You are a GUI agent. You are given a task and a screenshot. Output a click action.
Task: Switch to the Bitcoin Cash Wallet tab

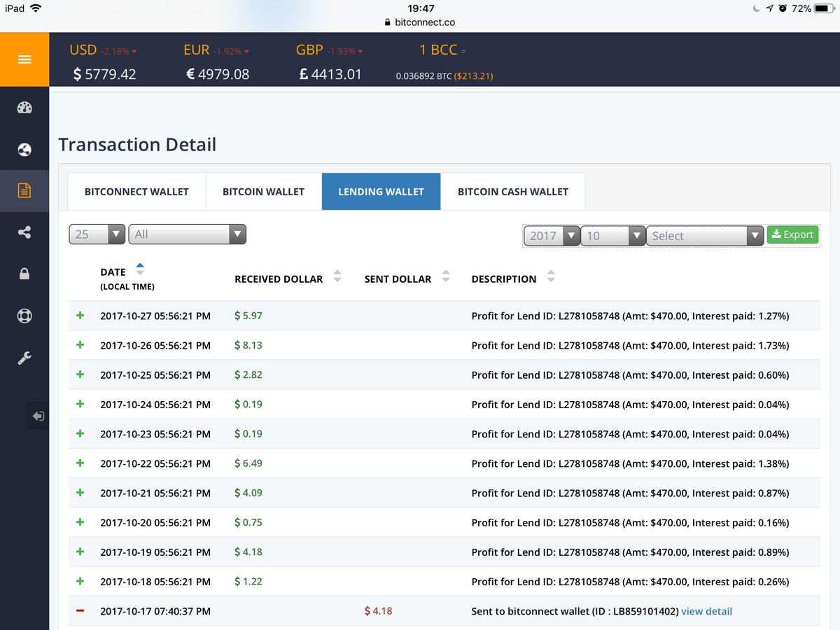[513, 191]
